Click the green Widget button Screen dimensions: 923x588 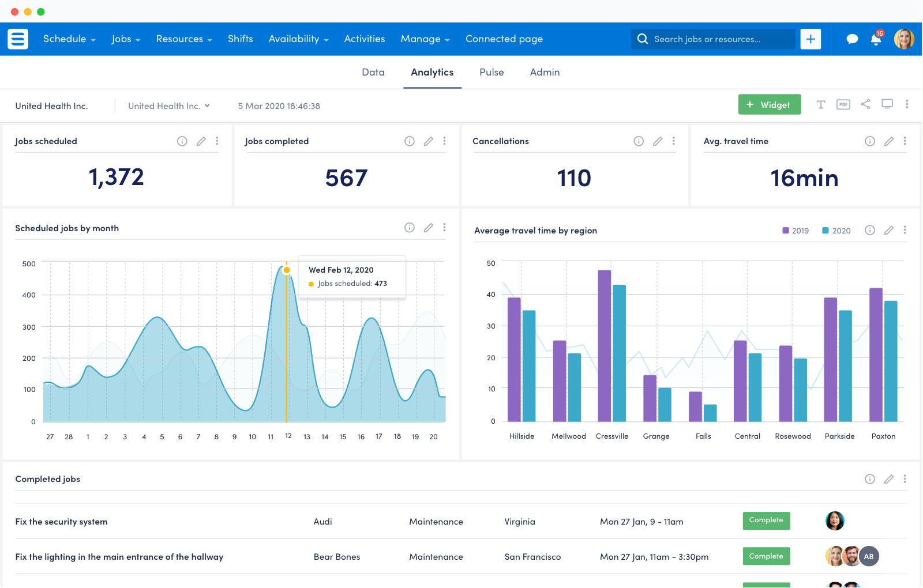769,104
